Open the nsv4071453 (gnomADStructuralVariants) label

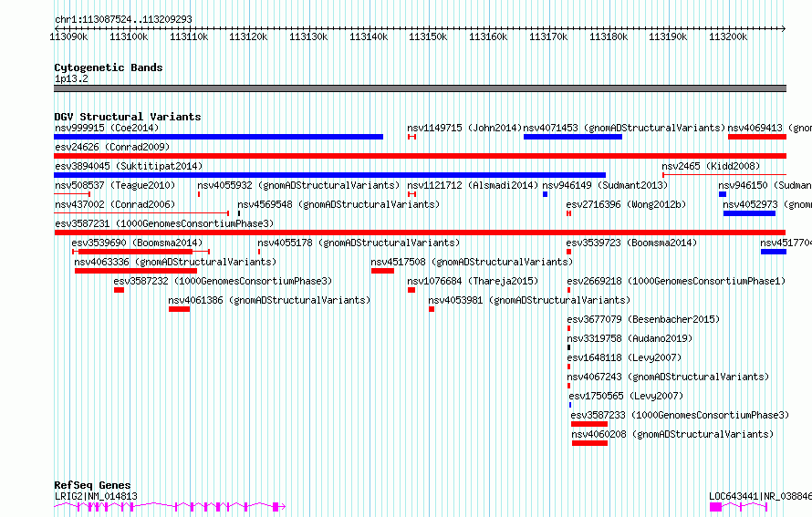click(x=624, y=128)
